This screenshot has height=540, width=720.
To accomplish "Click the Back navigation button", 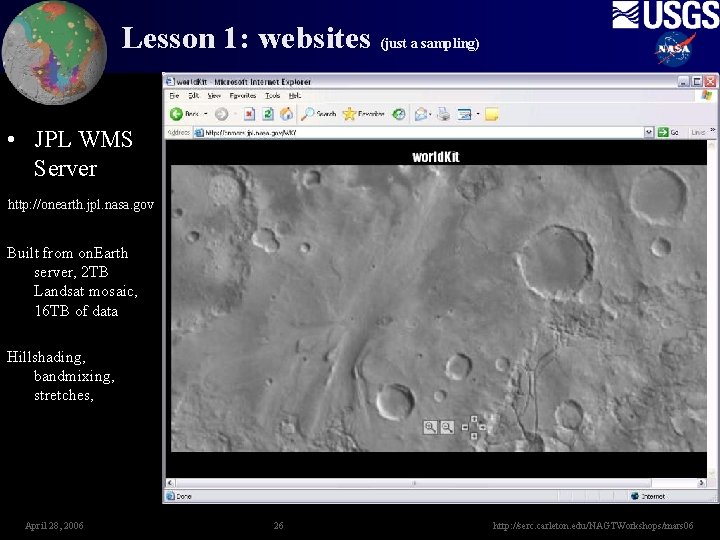I will (x=184, y=113).
